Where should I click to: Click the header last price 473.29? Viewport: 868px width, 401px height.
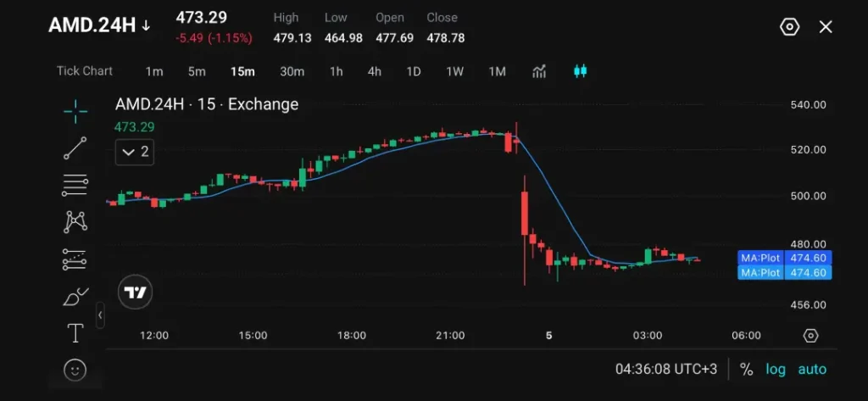202,18
